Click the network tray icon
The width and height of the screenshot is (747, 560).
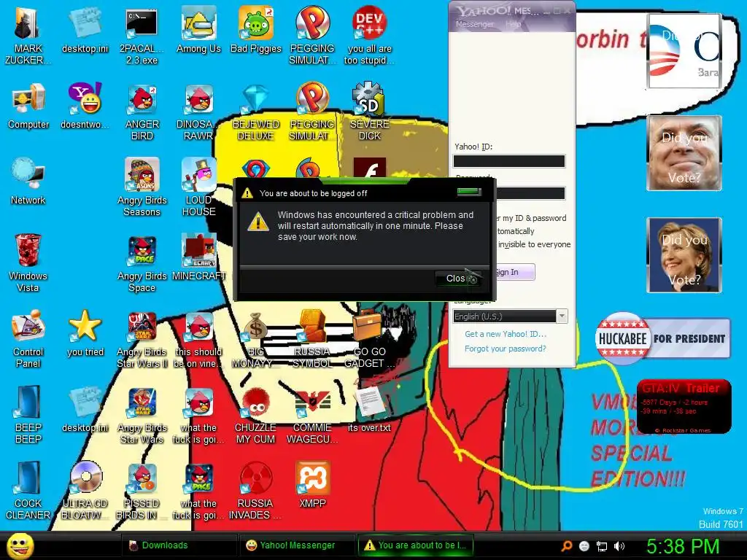point(602,546)
